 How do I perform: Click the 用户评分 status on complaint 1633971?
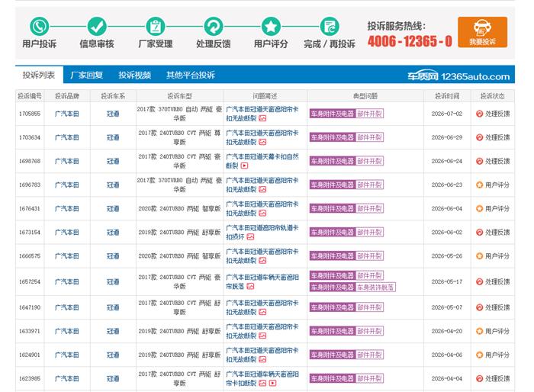[493, 331]
